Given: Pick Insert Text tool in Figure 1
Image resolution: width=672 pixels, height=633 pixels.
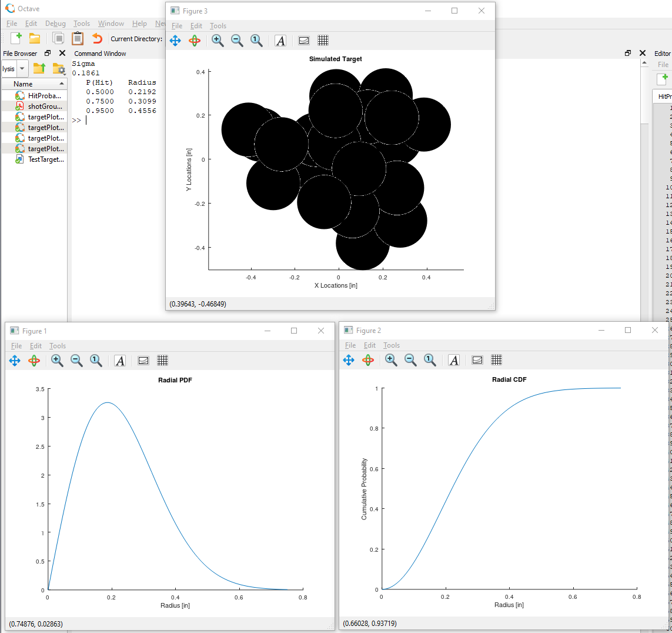Looking at the screenshot, I should [120, 361].
